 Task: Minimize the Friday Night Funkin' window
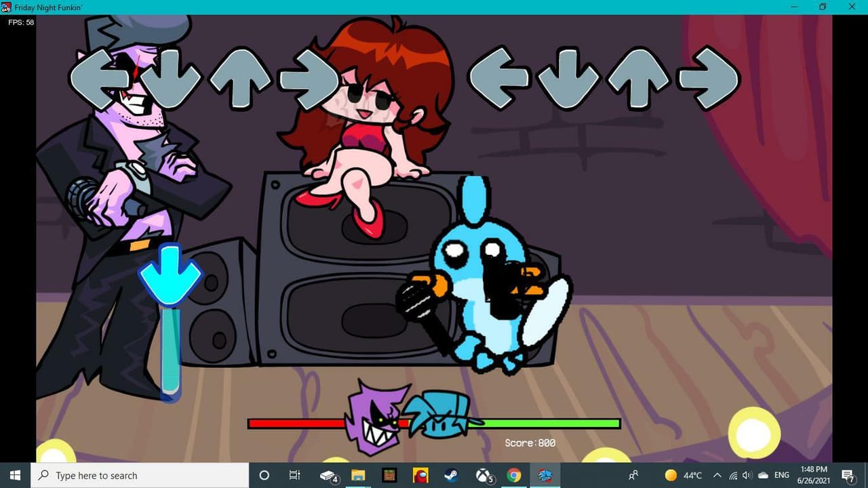794,7
